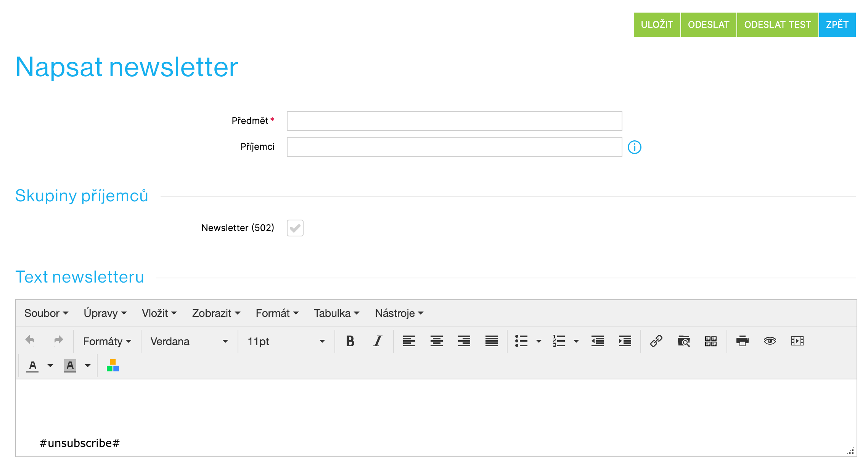Click the Indent text icon
The height and width of the screenshot is (469, 868).
625,341
